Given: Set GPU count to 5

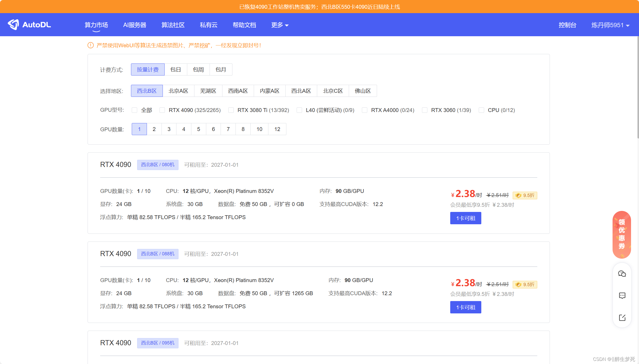Looking at the screenshot, I should point(199,129).
